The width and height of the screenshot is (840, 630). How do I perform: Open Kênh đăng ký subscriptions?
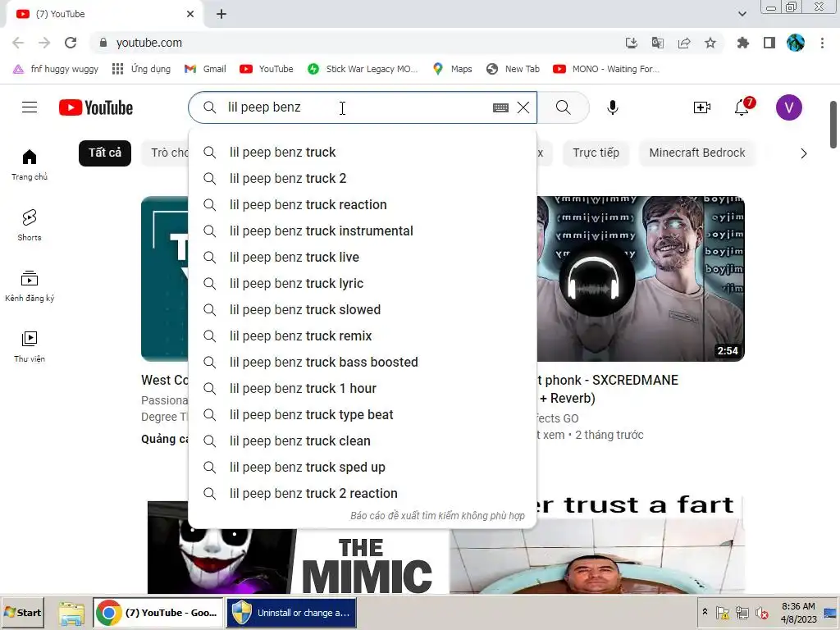[30, 286]
